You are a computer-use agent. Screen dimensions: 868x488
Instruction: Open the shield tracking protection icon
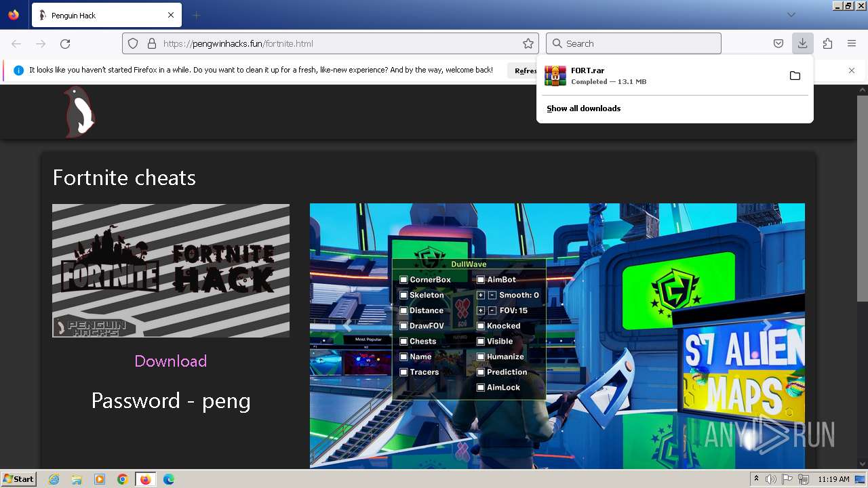tap(133, 43)
